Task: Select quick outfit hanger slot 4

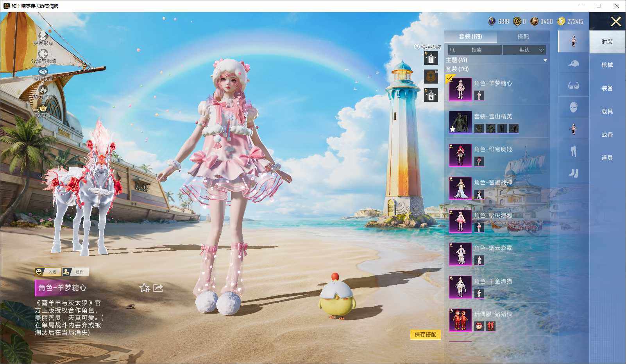Action: pos(431,95)
